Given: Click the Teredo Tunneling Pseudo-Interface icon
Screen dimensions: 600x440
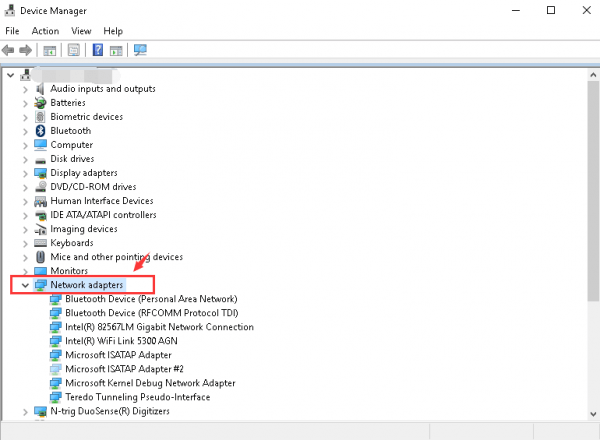Looking at the screenshot, I should 55,397.
